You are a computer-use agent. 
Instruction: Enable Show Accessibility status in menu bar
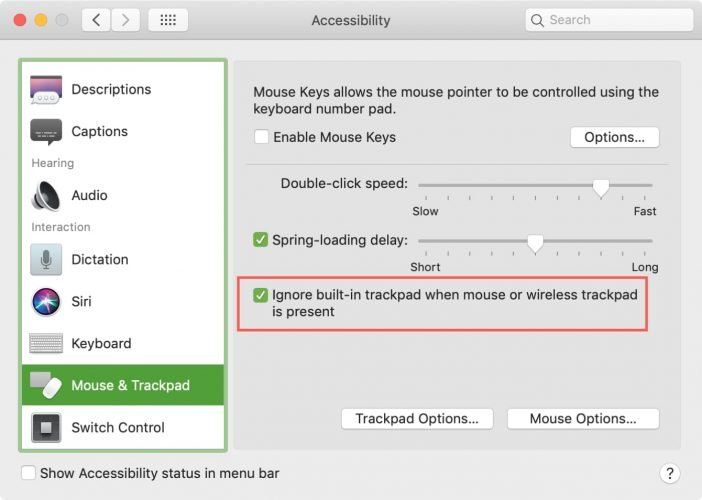click(x=28, y=473)
